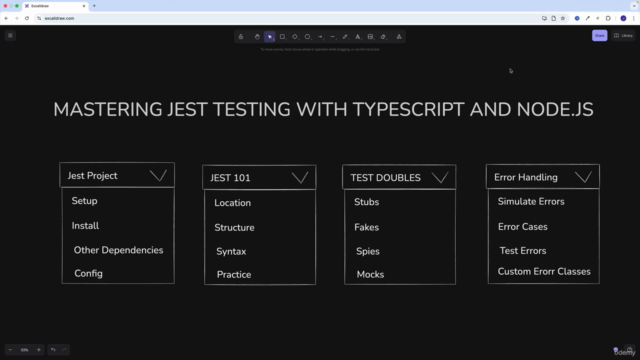Click the JEST 101 dropdown chevron
640x360 pixels.
coord(300,178)
